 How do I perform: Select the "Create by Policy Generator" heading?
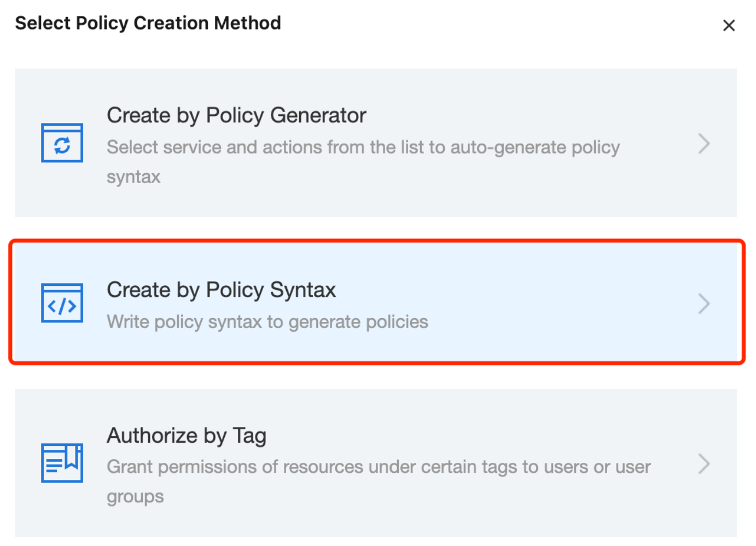pyautogui.click(x=236, y=116)
